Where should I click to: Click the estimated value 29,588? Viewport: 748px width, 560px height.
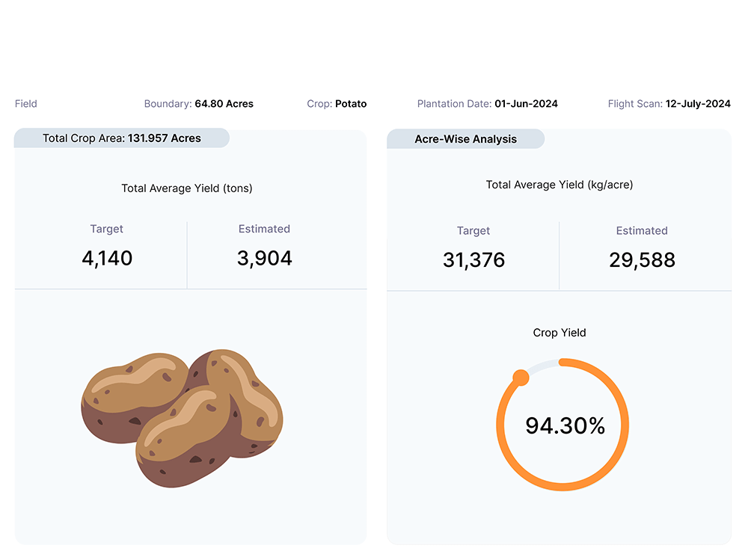point(642,260)
